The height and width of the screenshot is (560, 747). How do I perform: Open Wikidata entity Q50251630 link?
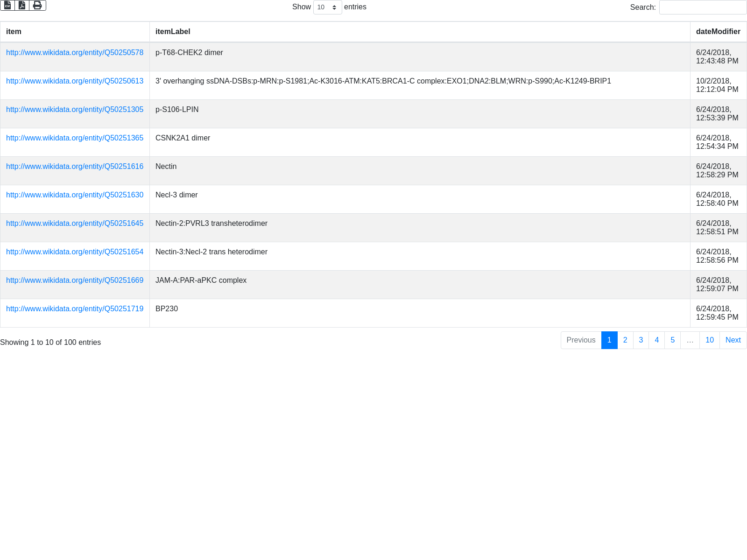(x=75, y=195)
